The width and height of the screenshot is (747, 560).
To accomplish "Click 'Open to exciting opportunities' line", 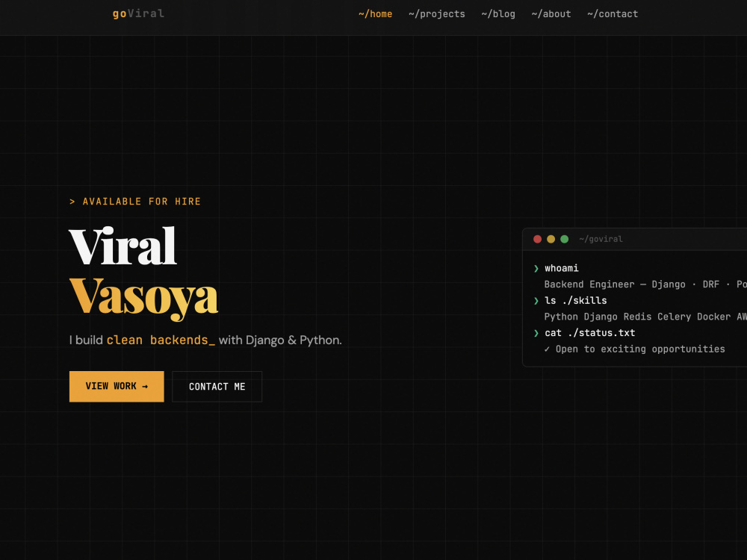I will pos(634,349).
